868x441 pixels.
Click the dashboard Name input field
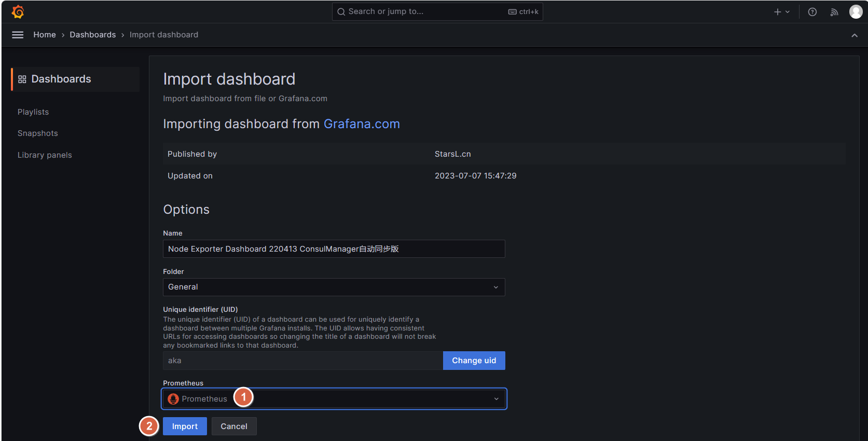tap(334, 249)
